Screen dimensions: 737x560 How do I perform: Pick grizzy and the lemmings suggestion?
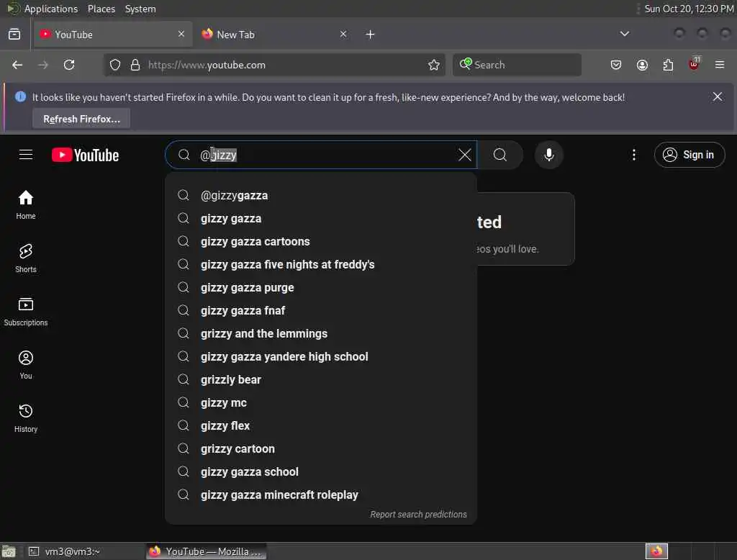tap(321, 334)
